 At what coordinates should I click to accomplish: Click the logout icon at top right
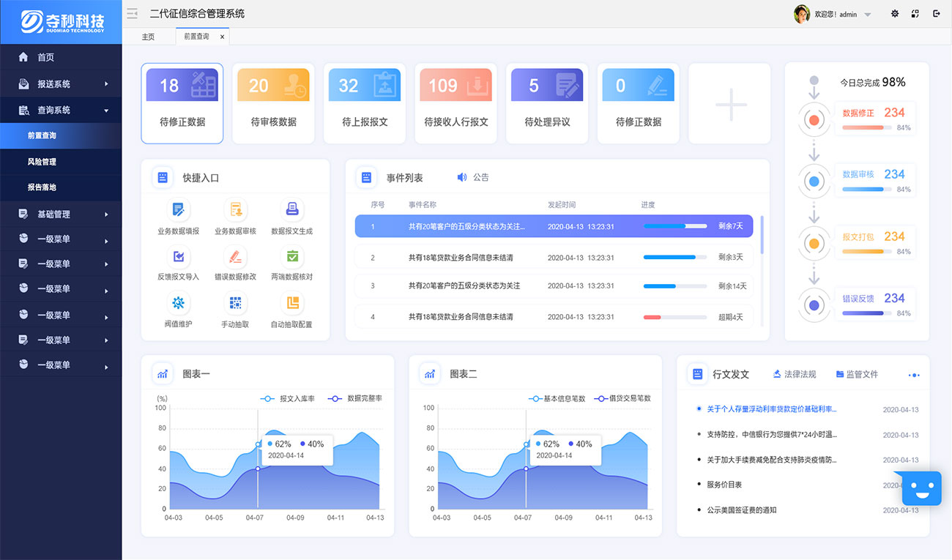(x=936, y=14)
